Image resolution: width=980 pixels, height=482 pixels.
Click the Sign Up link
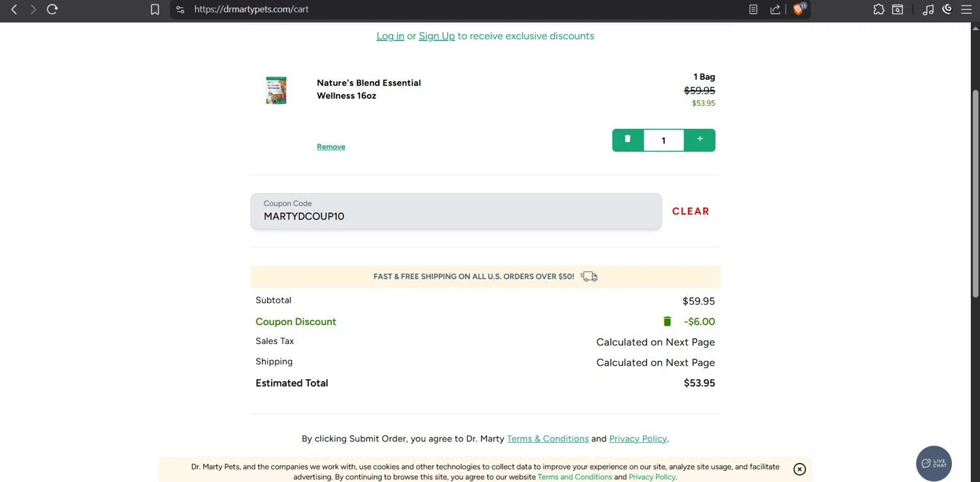[x=436, y=36]
